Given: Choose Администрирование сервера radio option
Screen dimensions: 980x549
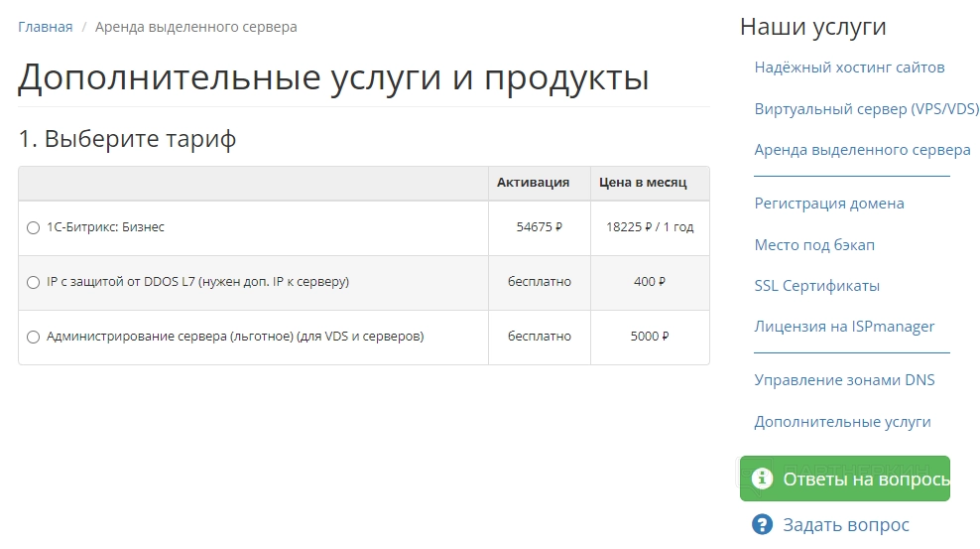Looking at the screenshot, I should 33,337.
